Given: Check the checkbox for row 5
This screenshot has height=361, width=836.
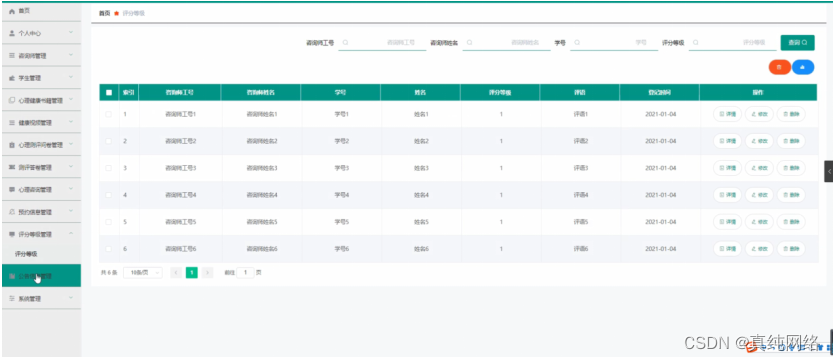Looking at the screenshot, I should point(109,222).
